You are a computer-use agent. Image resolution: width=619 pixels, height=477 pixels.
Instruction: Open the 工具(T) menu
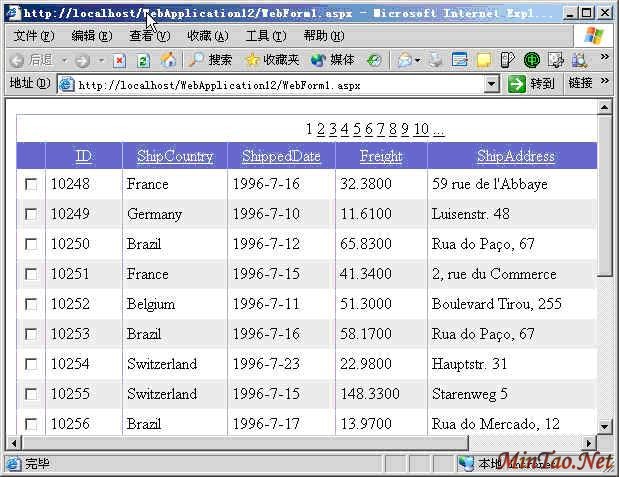point(265,35)
